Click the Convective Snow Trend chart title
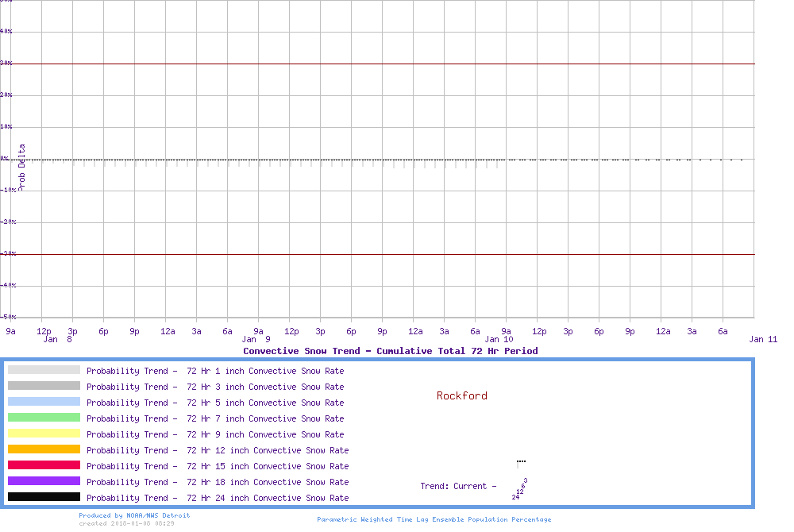794x532 pixels. [390, 351]
